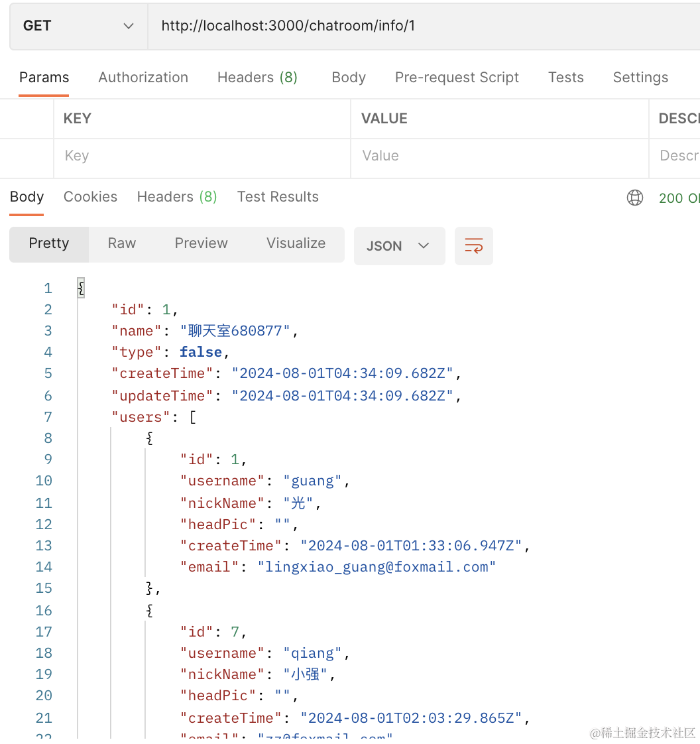Open the Pre-request Script tab
700x744 pixels.
point(457,78)
